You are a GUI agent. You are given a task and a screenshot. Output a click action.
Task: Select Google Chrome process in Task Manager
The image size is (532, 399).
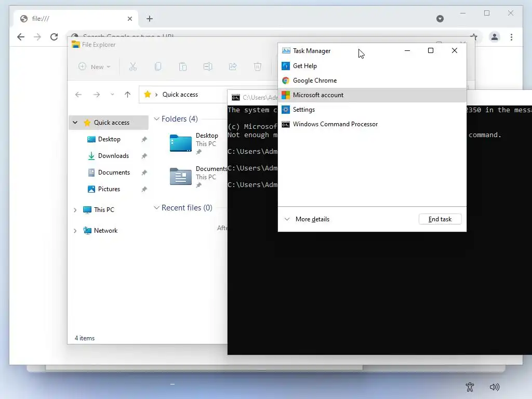372,81
